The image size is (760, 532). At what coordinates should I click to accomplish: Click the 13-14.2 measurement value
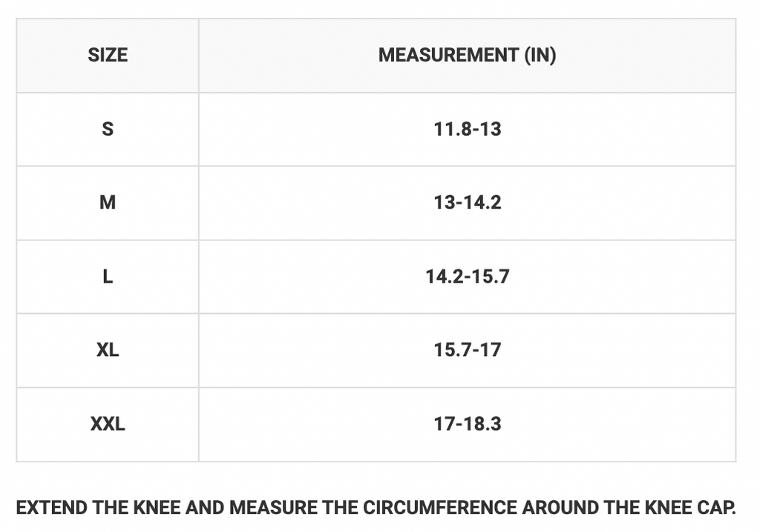point(468,203)
